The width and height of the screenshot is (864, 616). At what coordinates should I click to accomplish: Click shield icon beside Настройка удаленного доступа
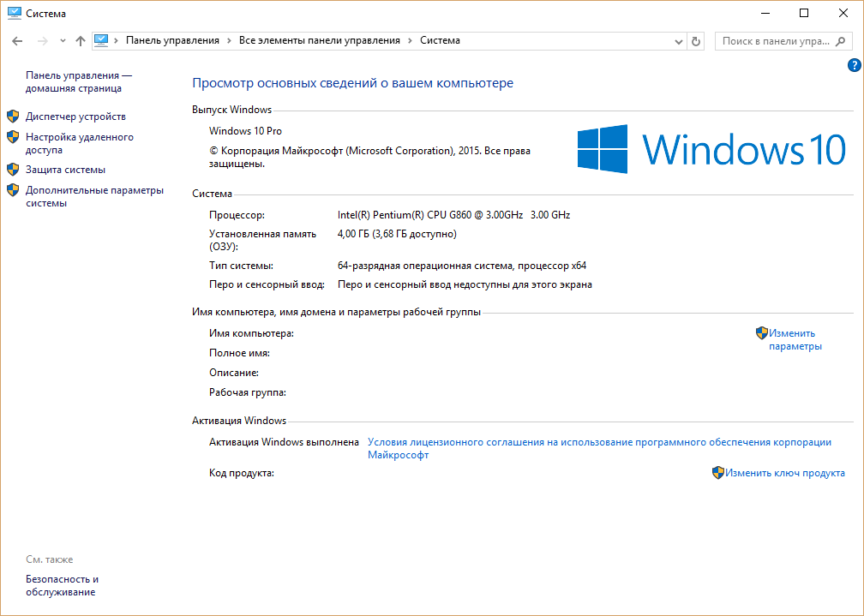pyautogui.click(x=13, y=136)
